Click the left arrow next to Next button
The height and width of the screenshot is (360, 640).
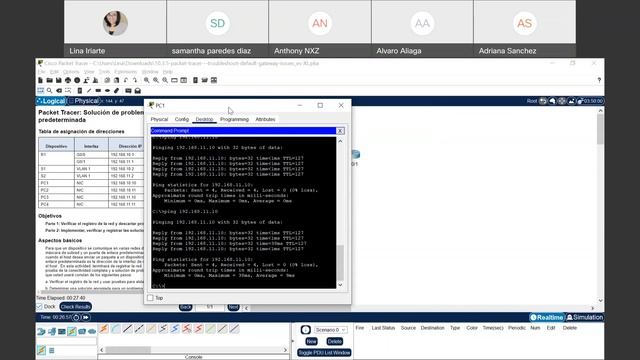[x=247, y=308]
